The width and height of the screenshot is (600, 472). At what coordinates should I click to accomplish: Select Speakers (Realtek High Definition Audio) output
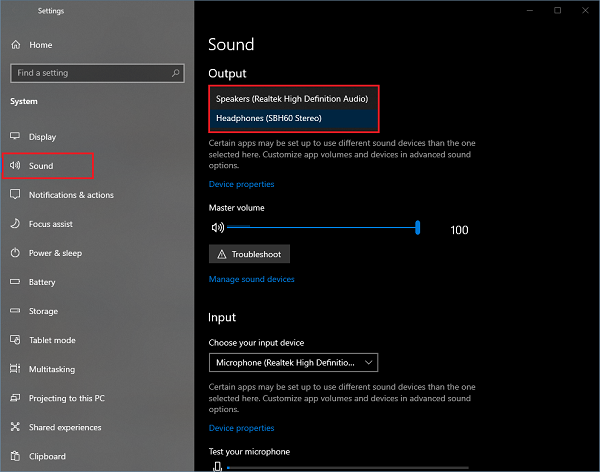(x=292, y=99)
